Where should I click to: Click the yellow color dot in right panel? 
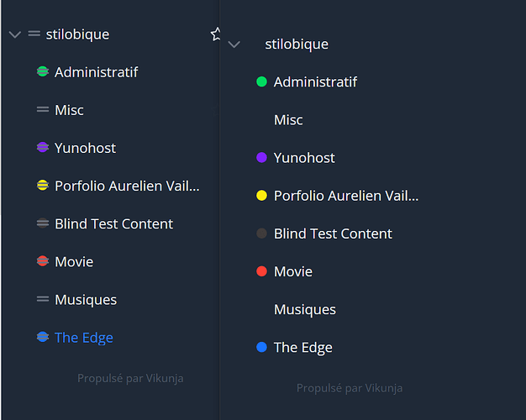[x=261, y=195]
